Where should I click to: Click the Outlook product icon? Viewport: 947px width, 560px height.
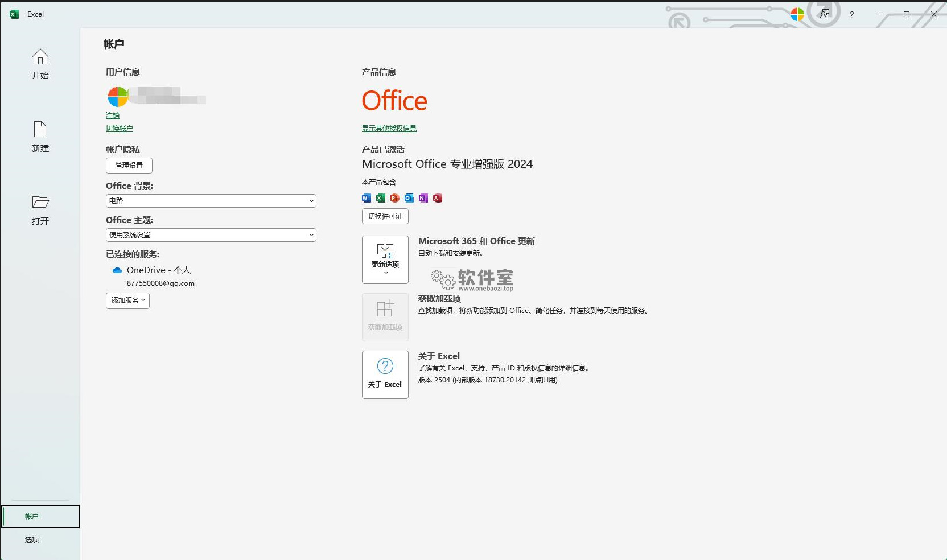[409, 198]
